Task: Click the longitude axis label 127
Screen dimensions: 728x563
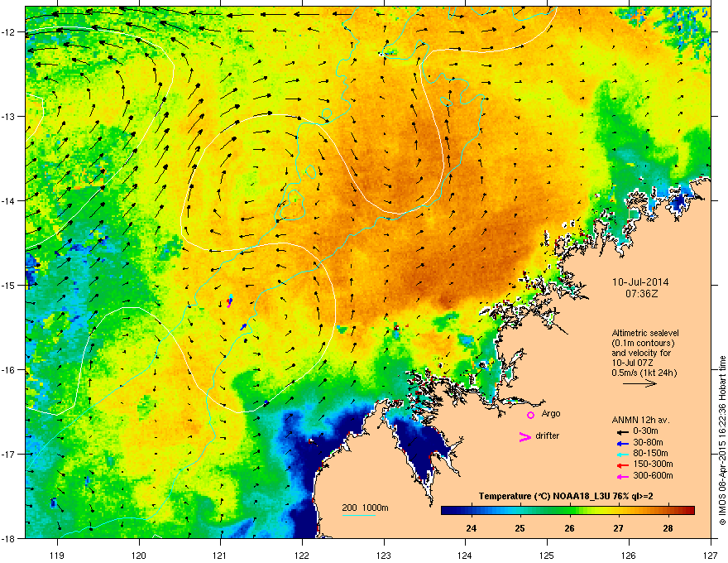Action: (x=711, y=555)
